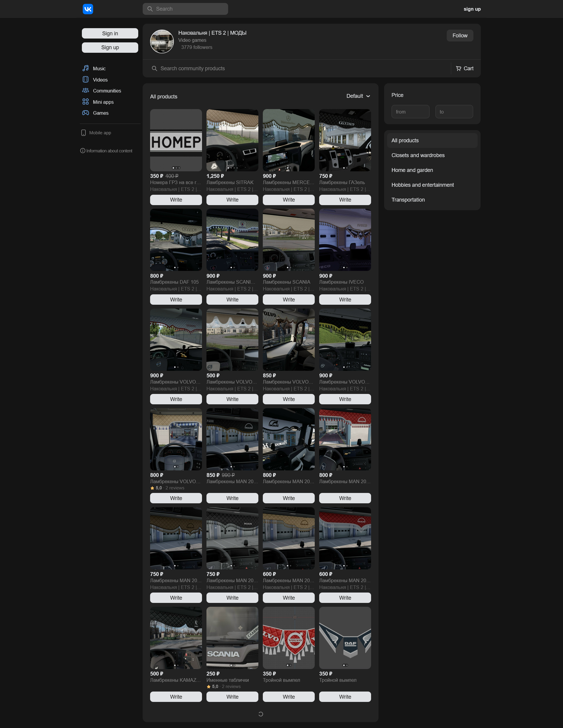Screen dimensions: 563x728
Task: Open the Ламбрекены SITRAK product image
Action: coord(232,140)
